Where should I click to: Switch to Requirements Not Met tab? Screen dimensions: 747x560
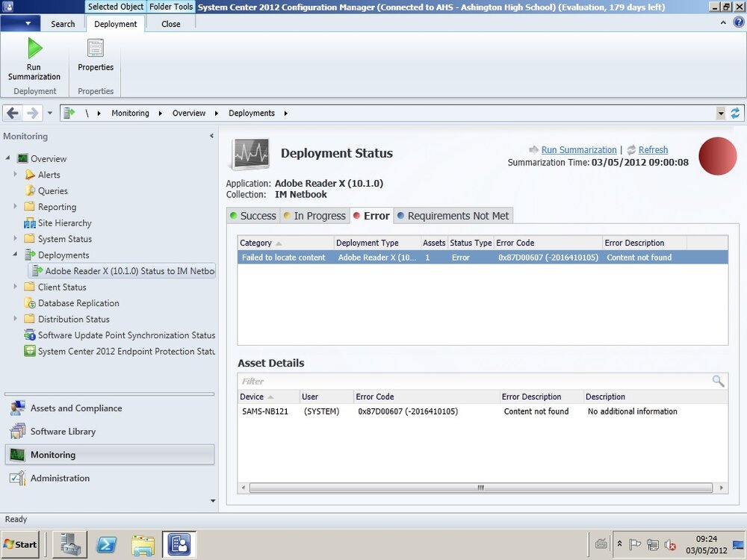click(x=453, y=216)
